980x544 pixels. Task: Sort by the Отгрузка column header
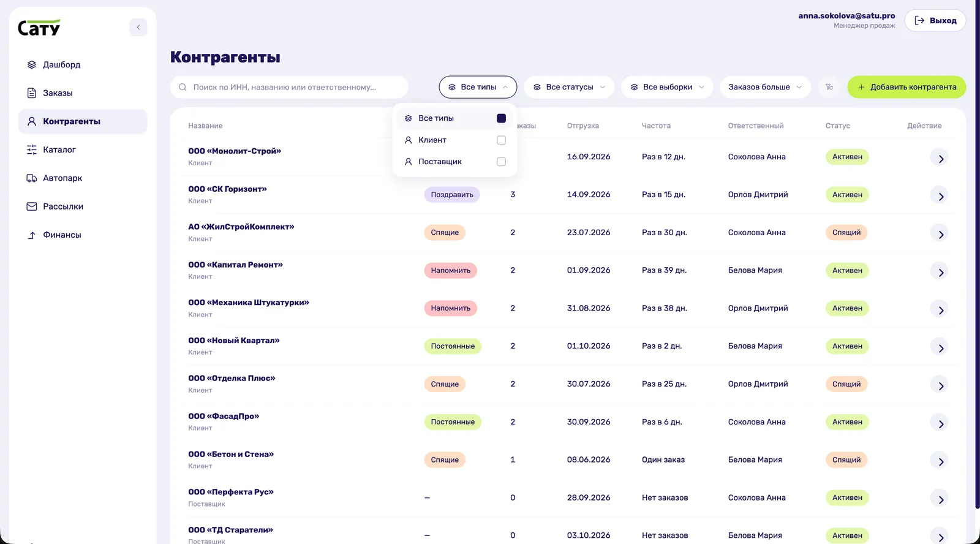coord(582,126)
